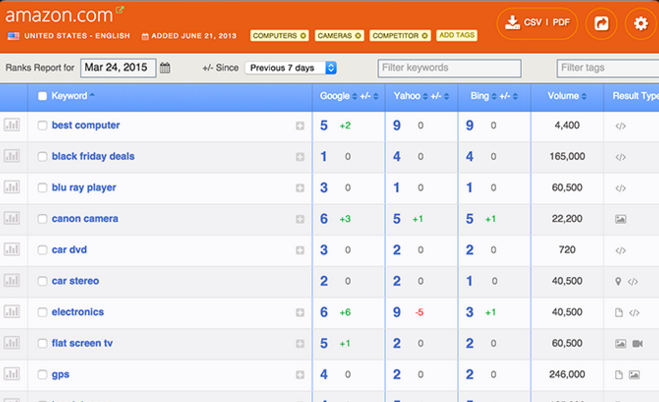659x402 pixels.
Task: Click plus icon in black friday deals row
Action: pos(300,157)
